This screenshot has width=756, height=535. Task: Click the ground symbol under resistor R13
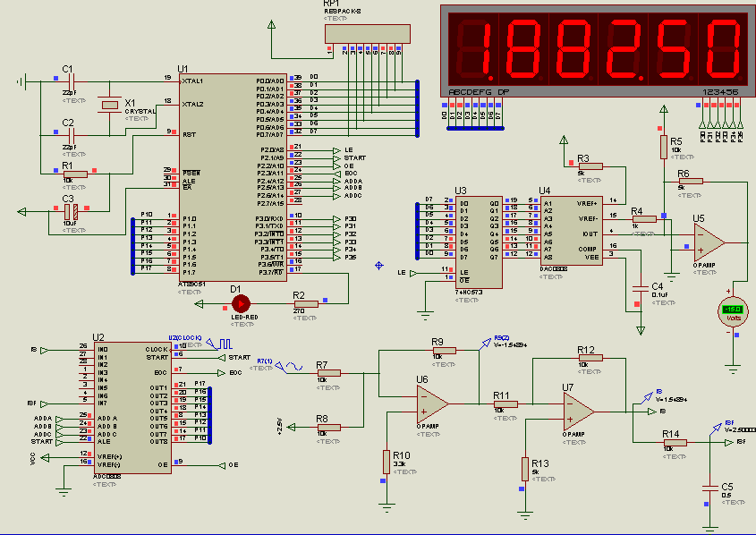coord(525,515)
